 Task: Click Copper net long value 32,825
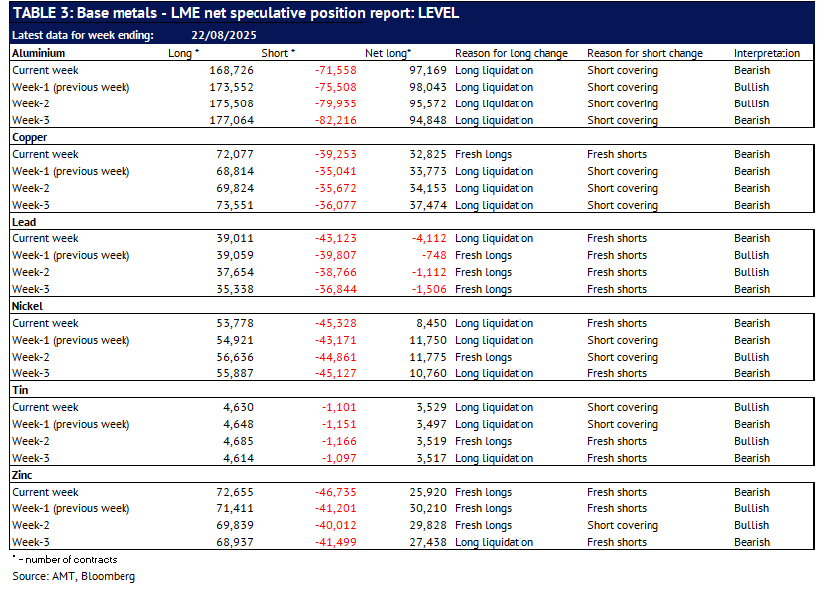[428, 154]
